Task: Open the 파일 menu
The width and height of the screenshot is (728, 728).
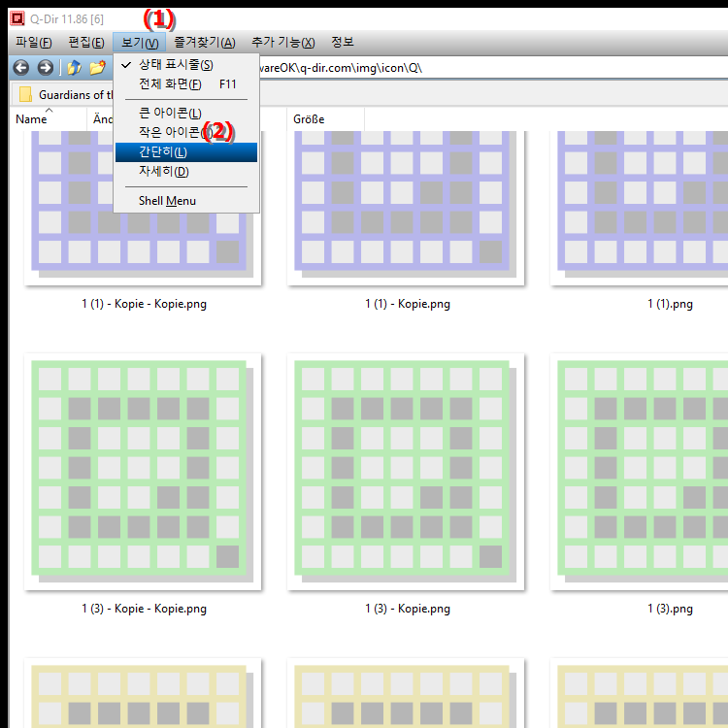Action: [x=34, y=43]
